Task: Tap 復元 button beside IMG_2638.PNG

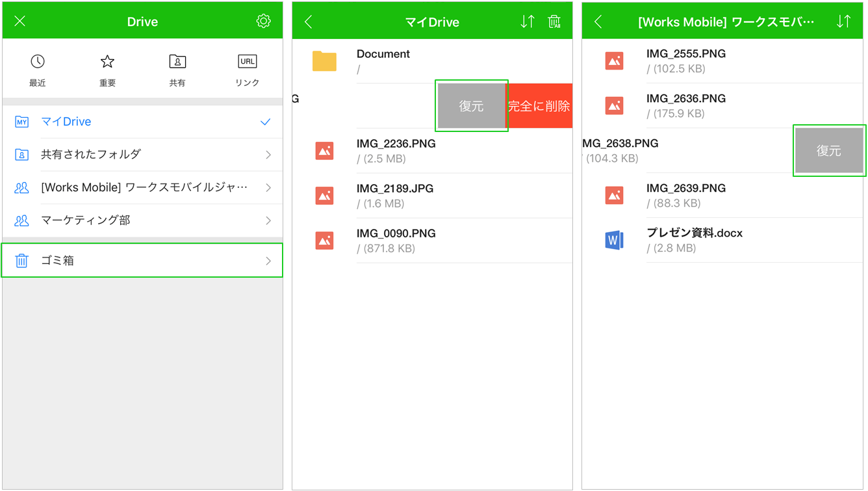Action: coord(829,151)
